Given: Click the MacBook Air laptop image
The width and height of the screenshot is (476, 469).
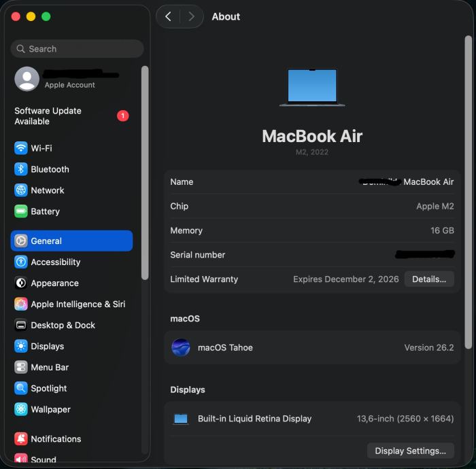Looking at the screenshot, I should pyautogui.click(x=312, y=87).
